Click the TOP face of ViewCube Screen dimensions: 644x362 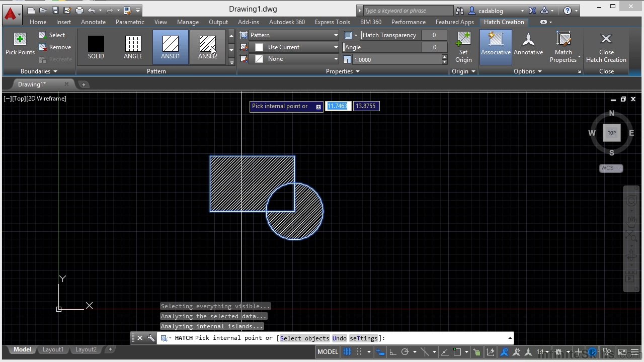click(x=612, y=133)
